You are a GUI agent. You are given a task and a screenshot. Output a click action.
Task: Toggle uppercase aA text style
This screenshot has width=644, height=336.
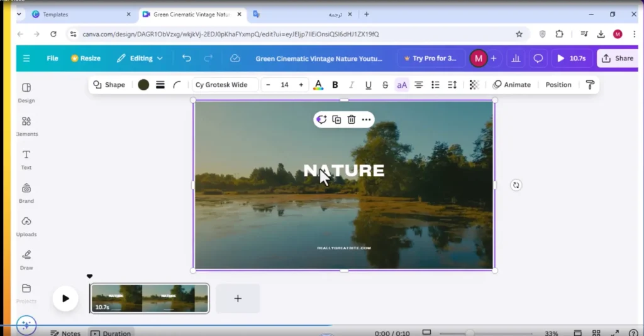tap(402, 85)
